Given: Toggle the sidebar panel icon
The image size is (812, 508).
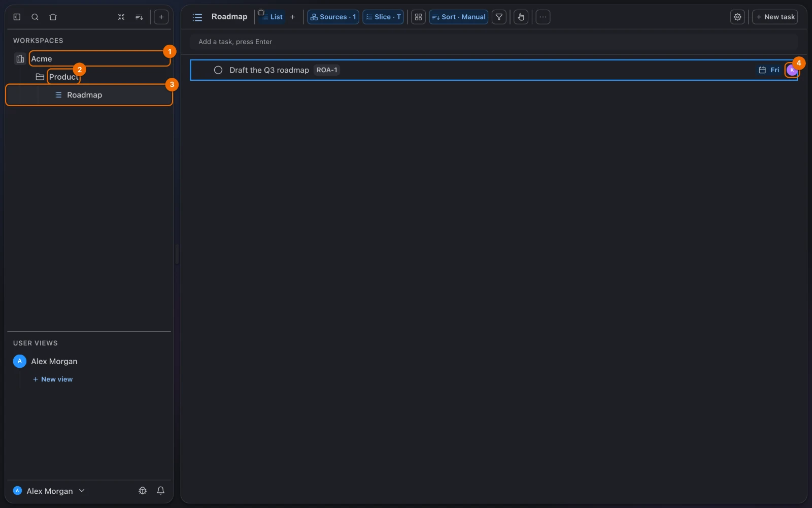Looking at the screenshot, I should (x=17, y=17).
